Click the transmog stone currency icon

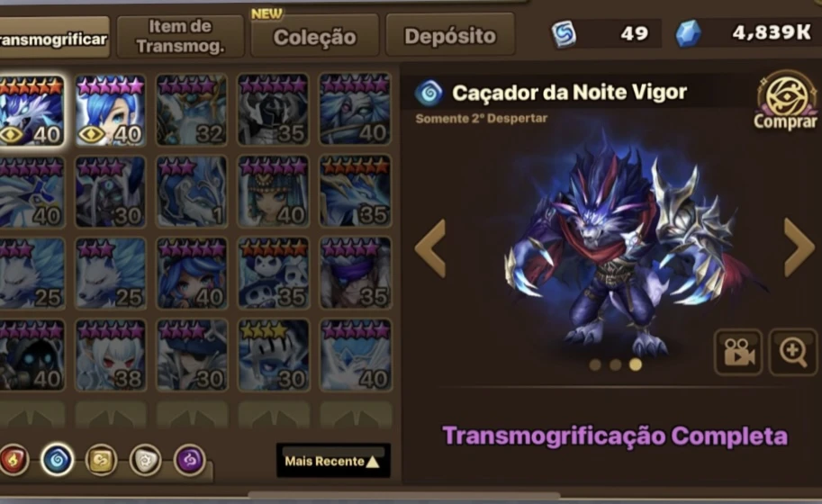(x=564, y=34)
